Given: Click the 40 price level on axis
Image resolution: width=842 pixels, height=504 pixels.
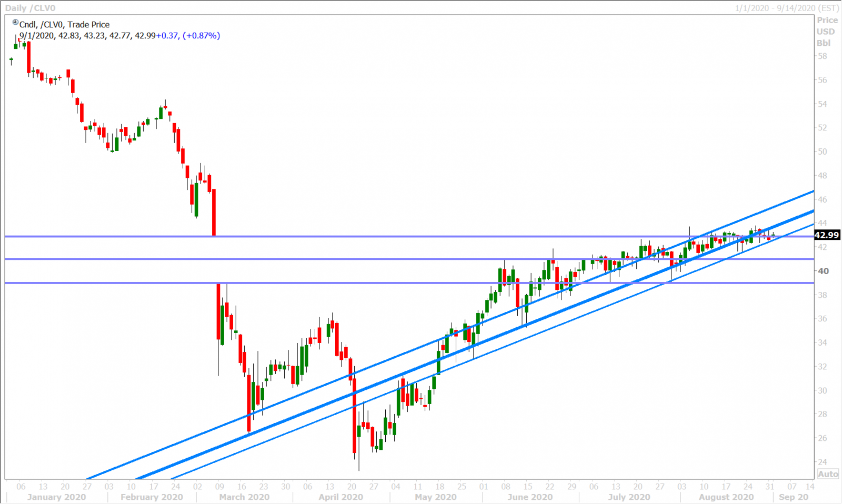Looking at the screenshot, I should pos(823,271).
